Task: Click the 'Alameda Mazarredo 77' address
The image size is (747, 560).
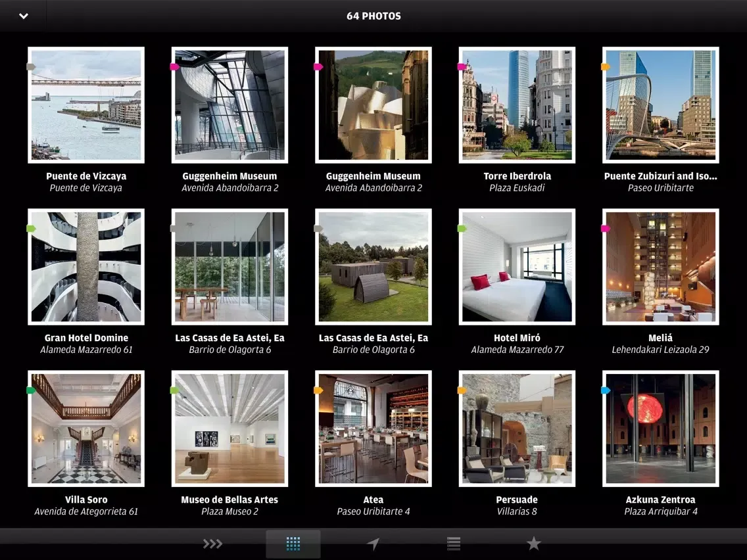Action: point(517,350)
